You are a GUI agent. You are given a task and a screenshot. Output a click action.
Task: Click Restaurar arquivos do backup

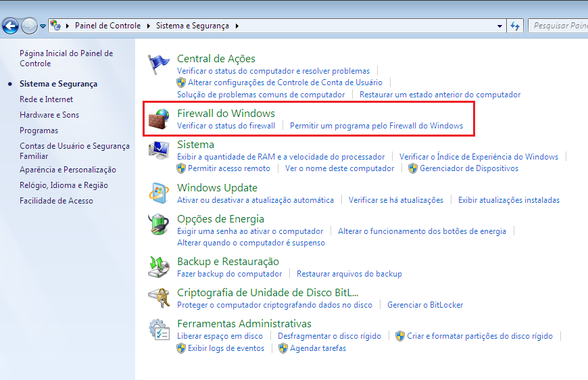(349, 274)
